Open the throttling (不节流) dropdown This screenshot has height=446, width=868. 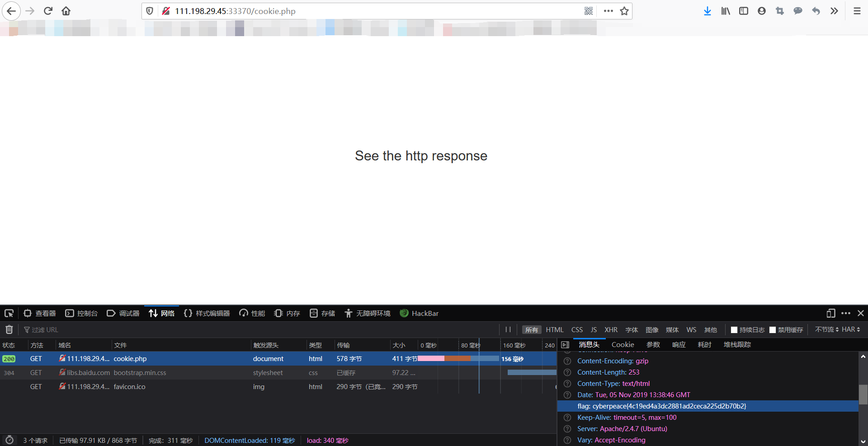point(827,330)
